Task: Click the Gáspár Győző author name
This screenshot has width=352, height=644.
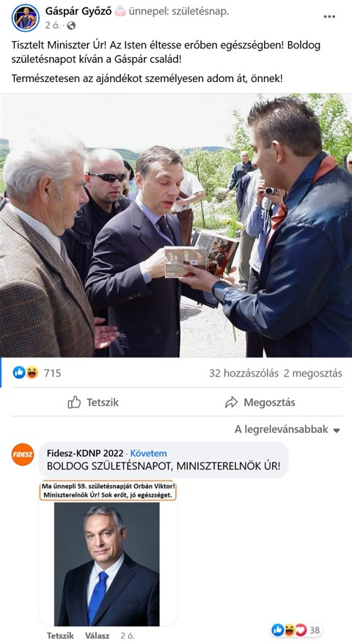Action: tap(78, 12)
